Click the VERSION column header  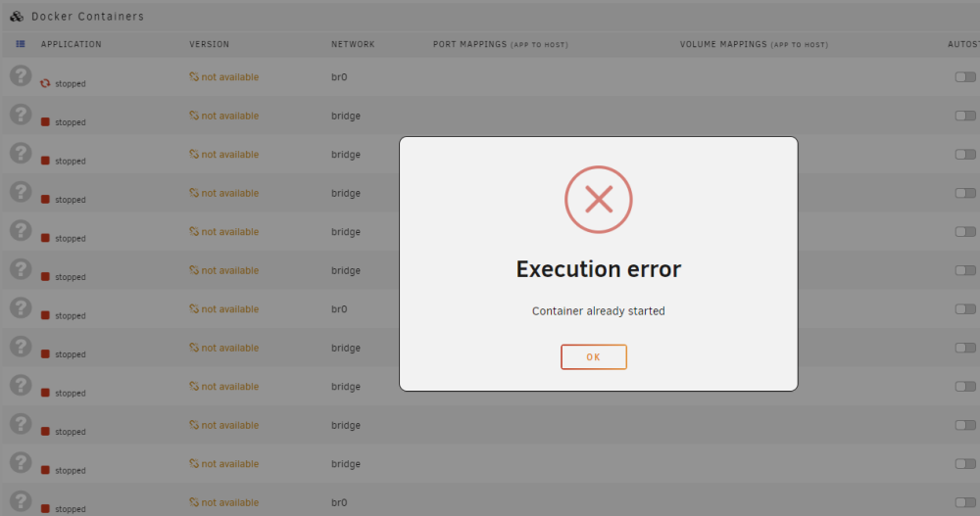coord(210,44)
